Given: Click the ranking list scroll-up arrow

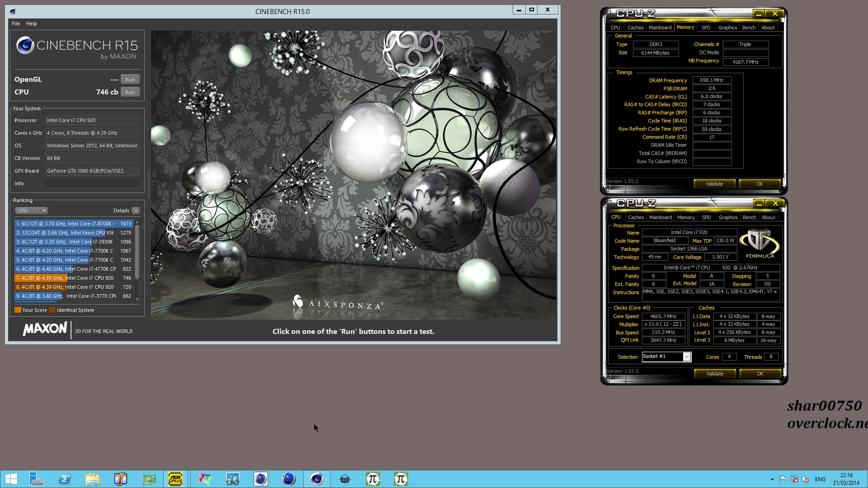Looking at the screenshot, I should (x=137, y=222).
